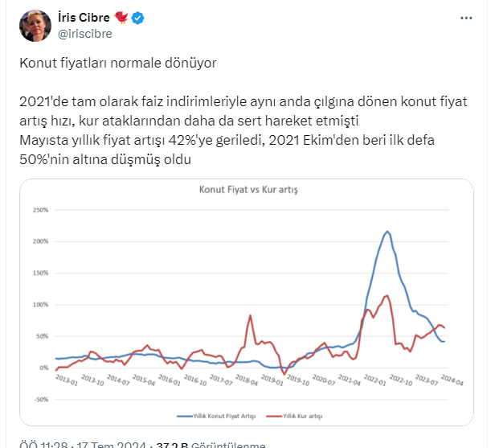Click the 250% label on the y-axis
Viewport: 491px width, 448px height.
click(39, 211)
